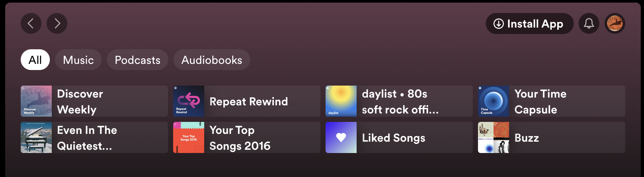Click the Time Capsule cover icon
Screen dimensions: 644x177
[x=494, y=101]
